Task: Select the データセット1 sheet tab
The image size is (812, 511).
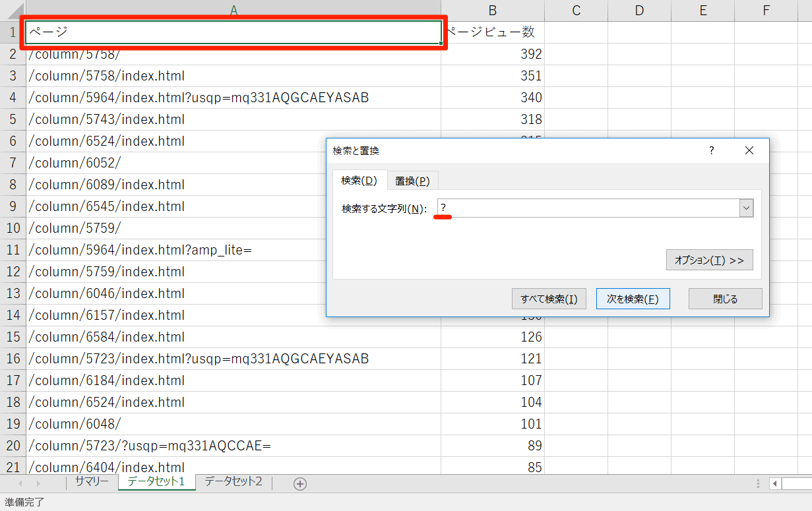Action: (x=157, y=482)
